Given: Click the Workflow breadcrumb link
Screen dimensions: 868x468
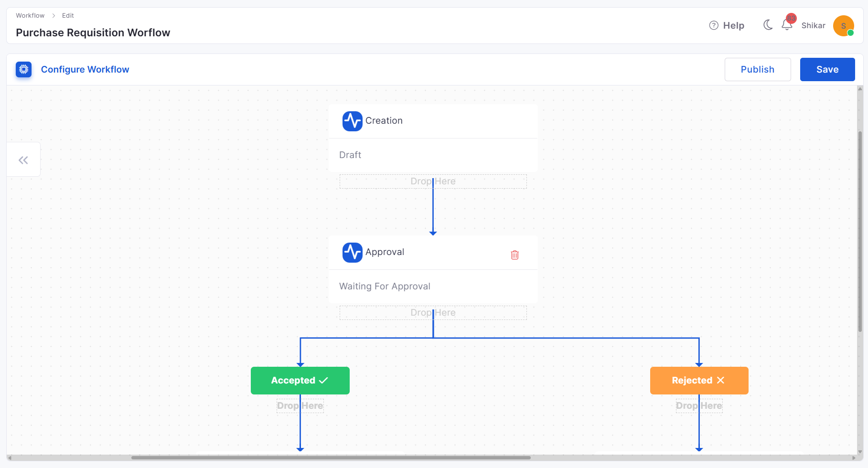Looking at the screenshot, I should tap(30, 15).
